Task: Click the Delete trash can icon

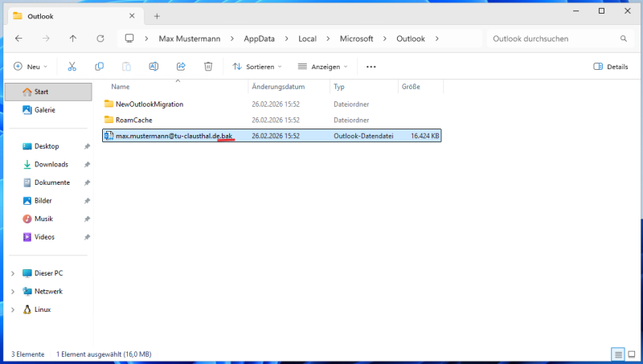Action: (x=208, y=67)
